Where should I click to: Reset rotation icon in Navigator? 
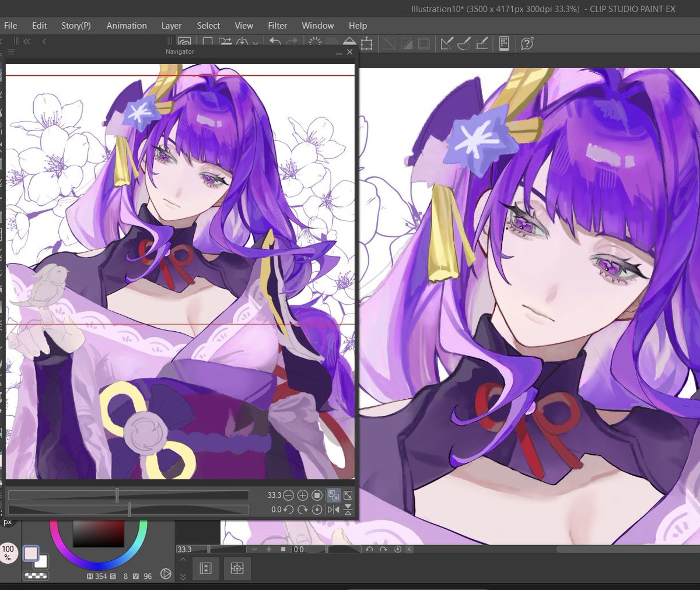[x=317, y=510]
